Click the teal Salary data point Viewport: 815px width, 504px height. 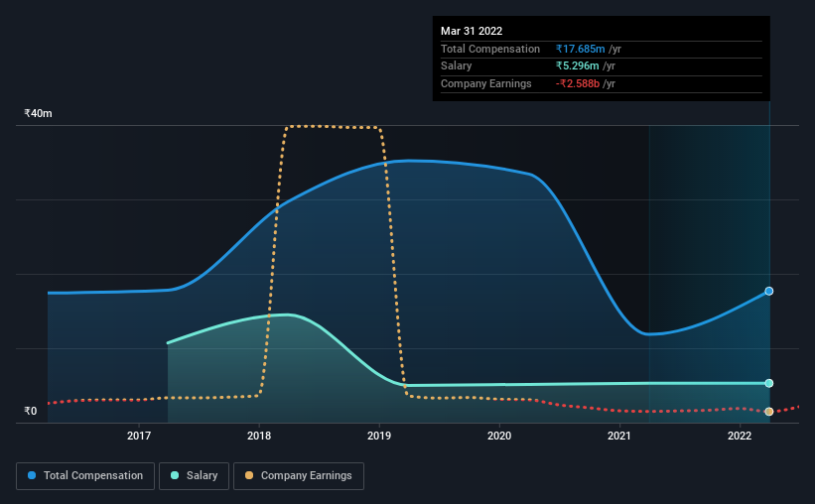point(768,383)
